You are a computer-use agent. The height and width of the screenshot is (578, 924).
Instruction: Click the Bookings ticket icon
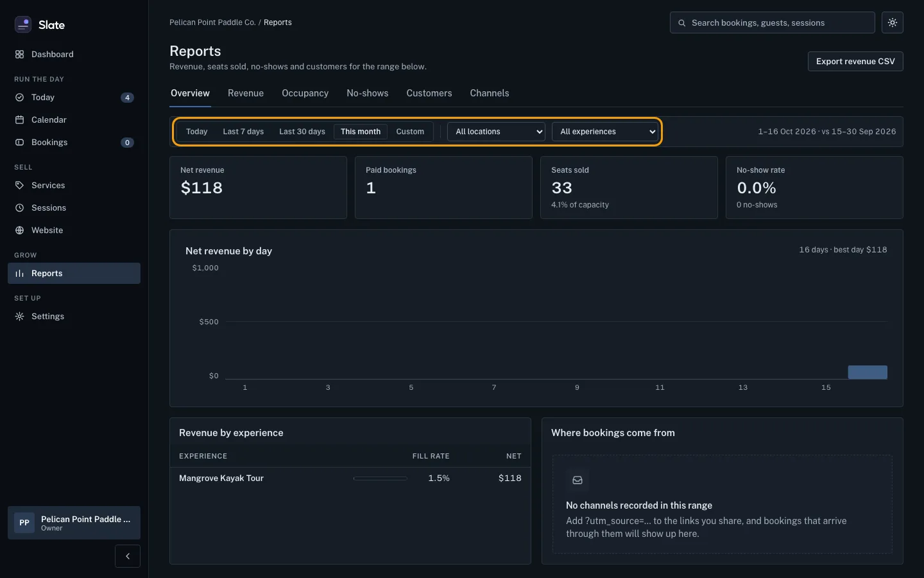click(19, 143)
